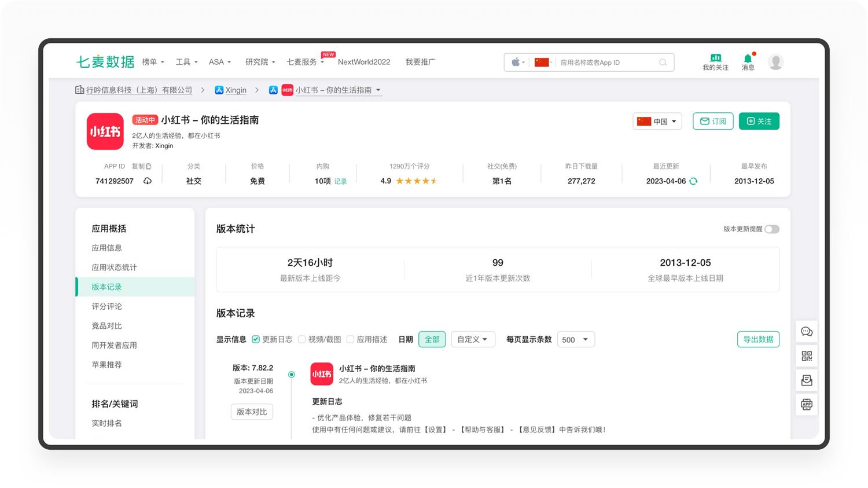Image resolution: width=868 pixels, height=488 pixels.
Task: Click the 小红书 icon in version 7.82.2 entry
Action: point(322,374)
